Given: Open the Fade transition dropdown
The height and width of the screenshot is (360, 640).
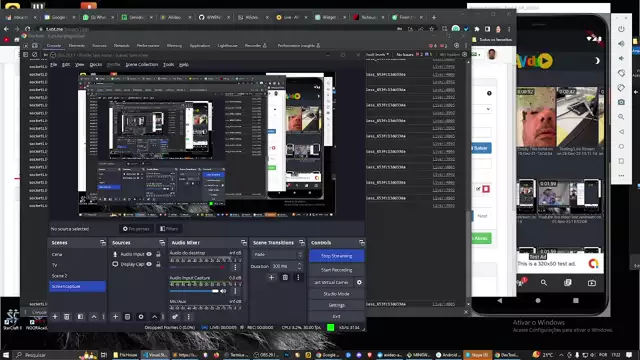Looking at the screenshot, I should pyautogui.click(x=277, y=254).
